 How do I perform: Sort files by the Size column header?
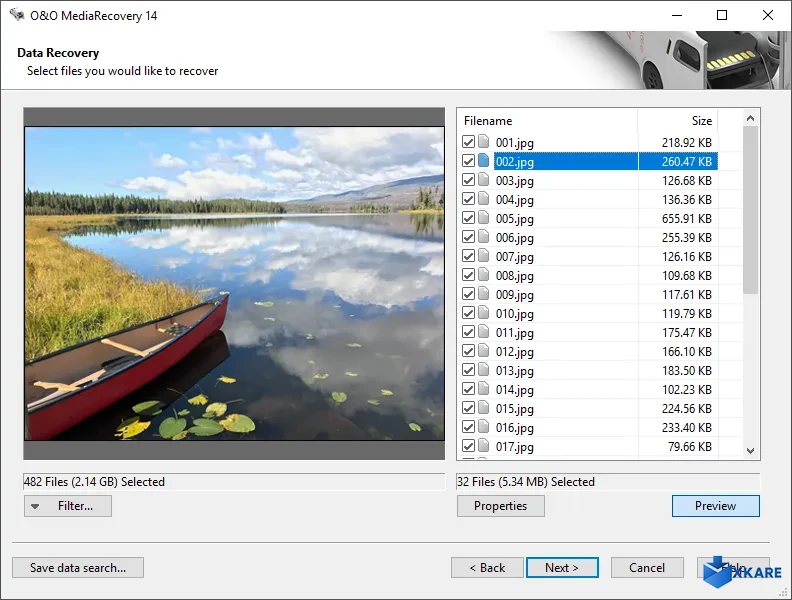[678, 121]
